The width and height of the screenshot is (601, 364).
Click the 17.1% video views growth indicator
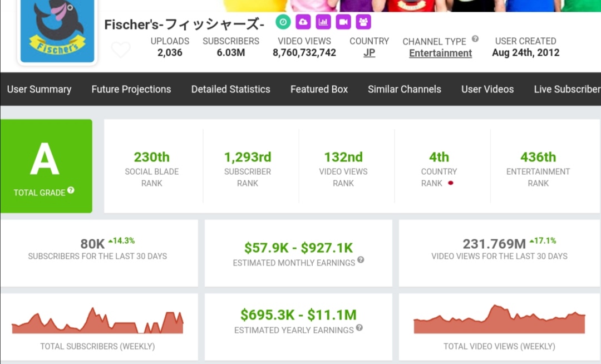(x=543, y=240)
